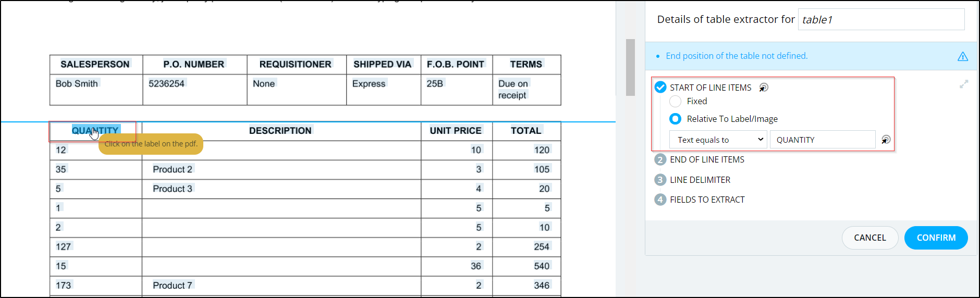The image size is (980, 298).
Task: Expand the LINE DELIMITER section
Action: pyautogui.click(x=700, y=180)
